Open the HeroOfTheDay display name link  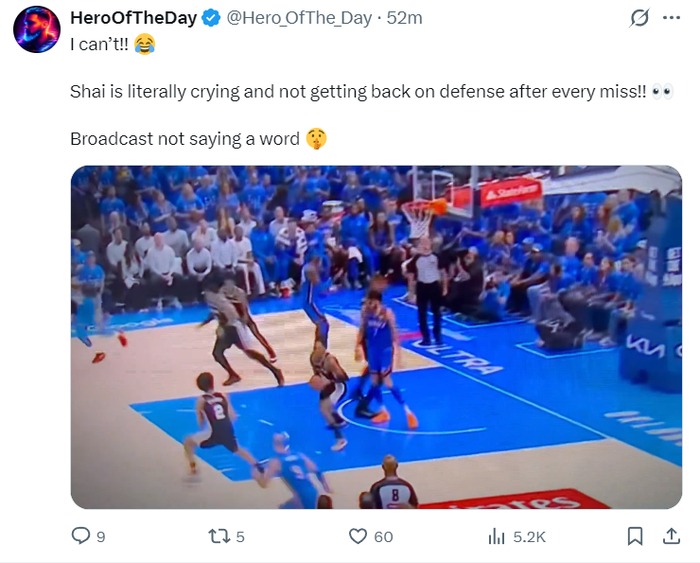(x=133, y=18)
